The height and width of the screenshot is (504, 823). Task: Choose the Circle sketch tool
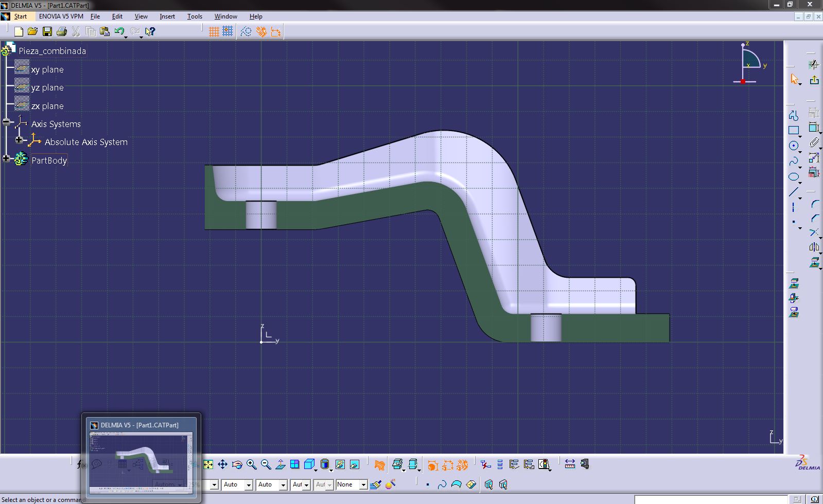click(794, 146)
